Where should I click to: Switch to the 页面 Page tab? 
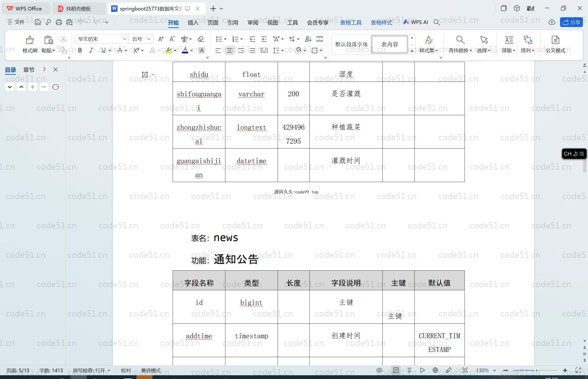(213, 22)
